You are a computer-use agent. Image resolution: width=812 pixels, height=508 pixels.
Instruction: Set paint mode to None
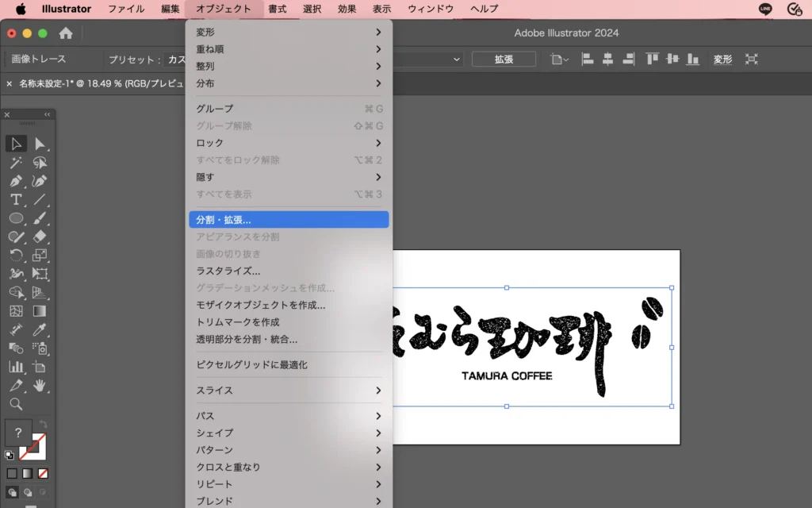point(44,474)
